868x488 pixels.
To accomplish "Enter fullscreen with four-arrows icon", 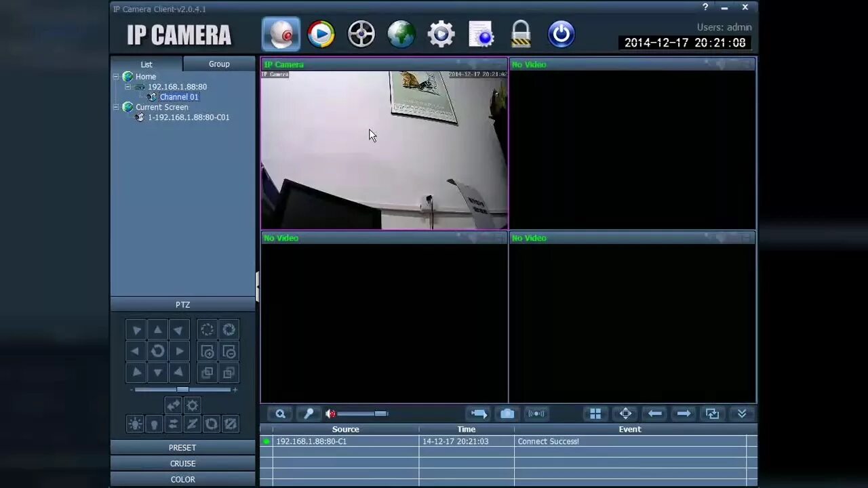I will pos(625,413).
